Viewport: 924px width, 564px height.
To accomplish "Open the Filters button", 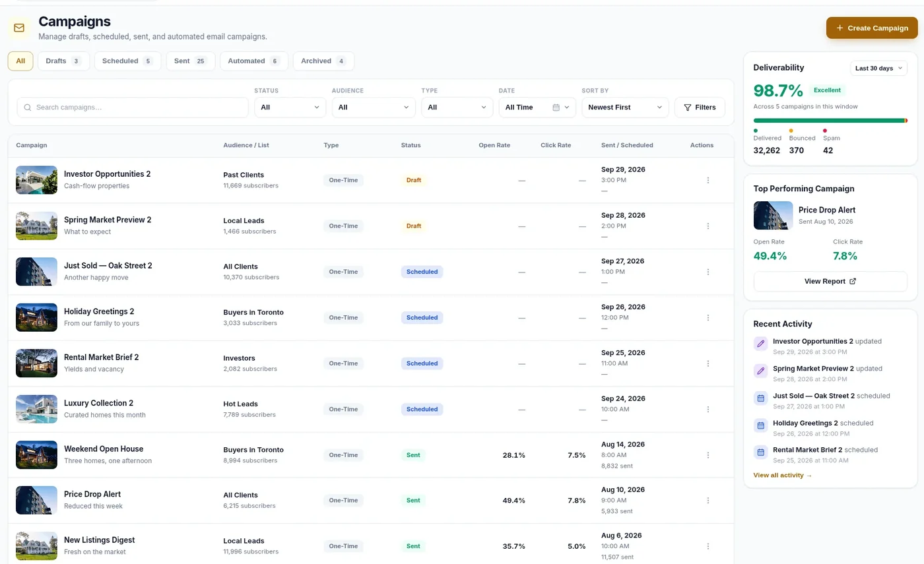I will pos(700,108).
